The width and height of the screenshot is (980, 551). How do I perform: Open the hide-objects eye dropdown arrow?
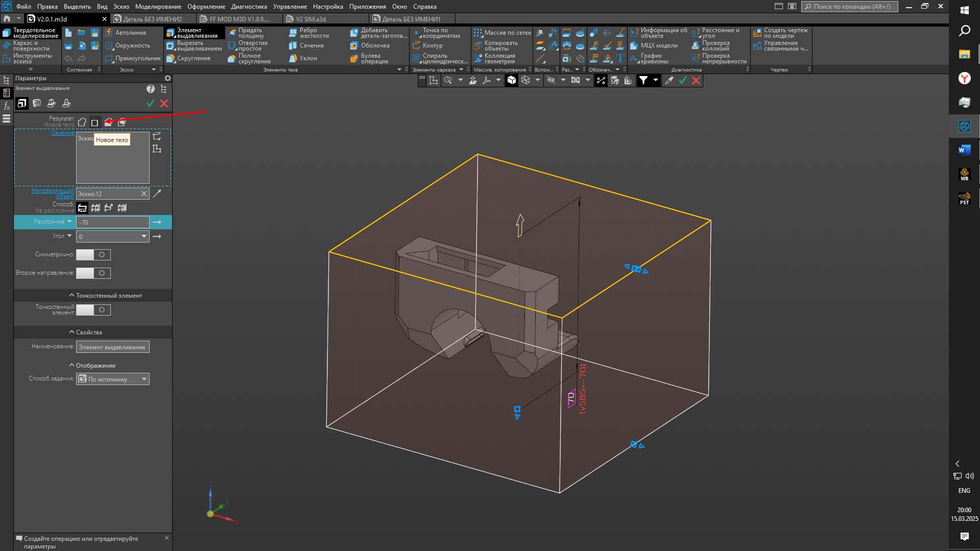point(563,80)
